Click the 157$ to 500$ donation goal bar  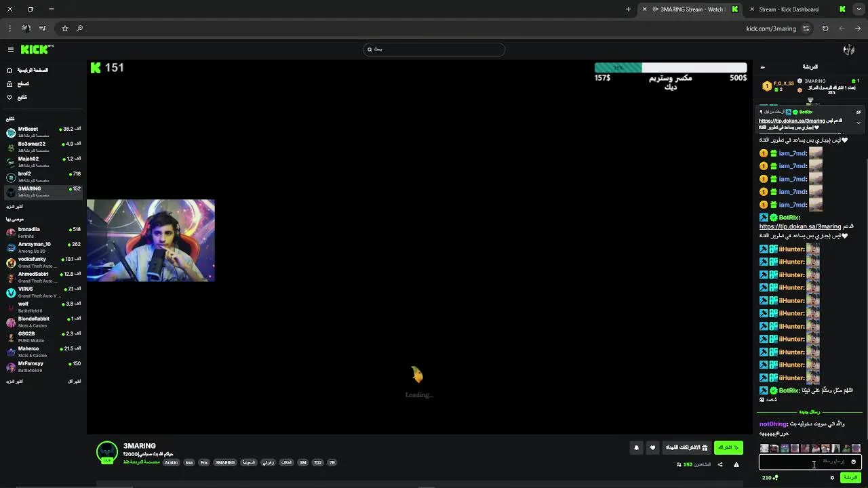(x=671, y=68)
